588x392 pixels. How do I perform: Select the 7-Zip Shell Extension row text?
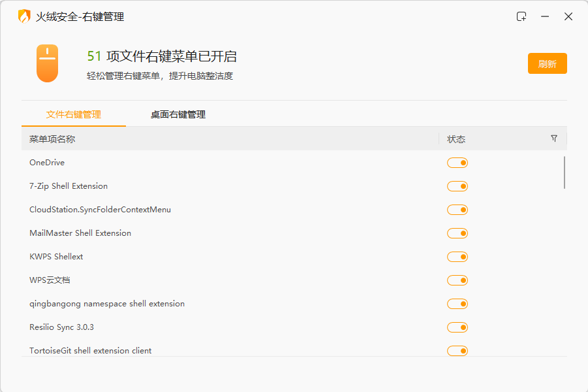(x=69, y=186)
